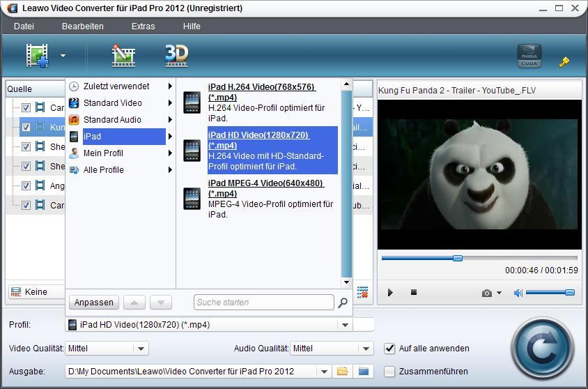Click the NVIDIA CUDA badge
This screenshot has height=389, width=588.
529,56
